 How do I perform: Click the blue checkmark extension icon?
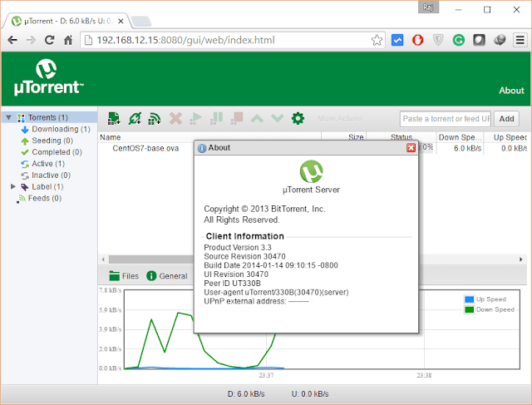coord(397,40)
